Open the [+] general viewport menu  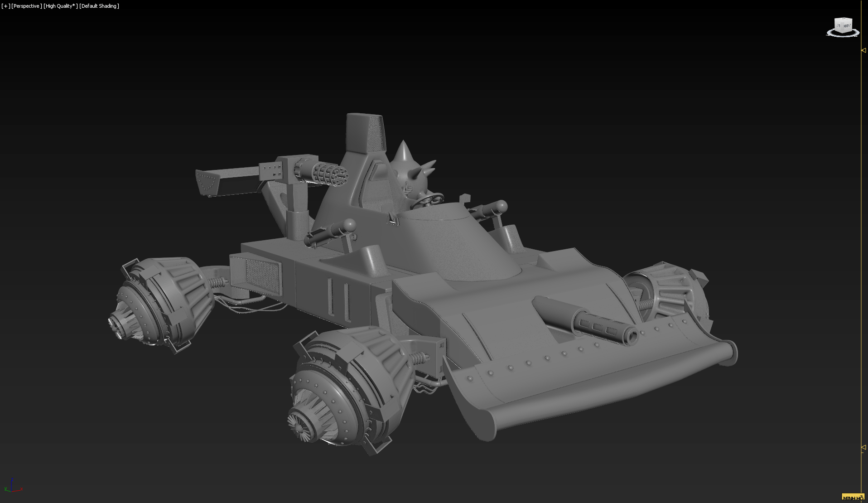(x=5, y=6)
